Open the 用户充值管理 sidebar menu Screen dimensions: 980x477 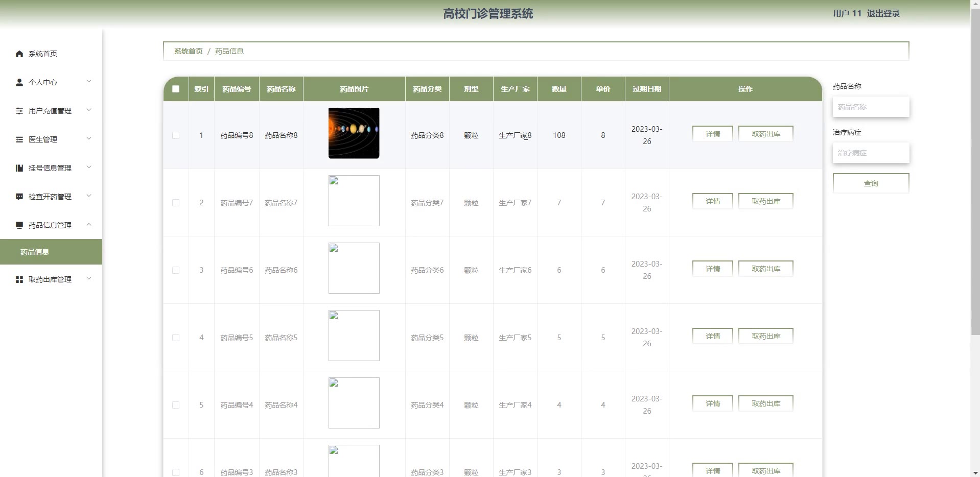pos(51,111)
